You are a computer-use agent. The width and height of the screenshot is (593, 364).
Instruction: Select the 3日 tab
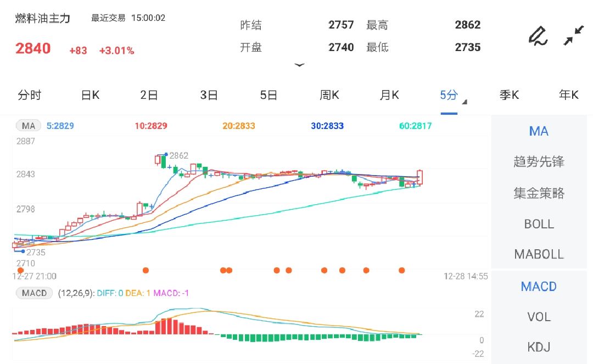coord(209,95)
